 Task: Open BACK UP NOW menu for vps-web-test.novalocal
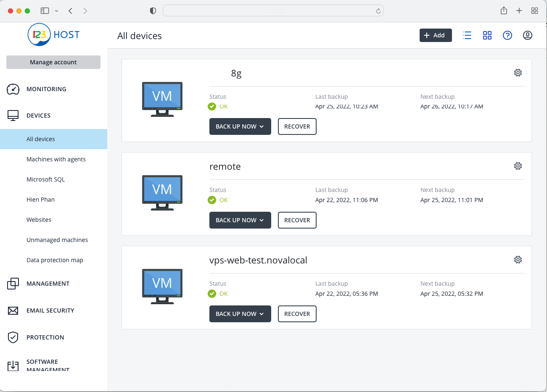(x=240, y=314)
